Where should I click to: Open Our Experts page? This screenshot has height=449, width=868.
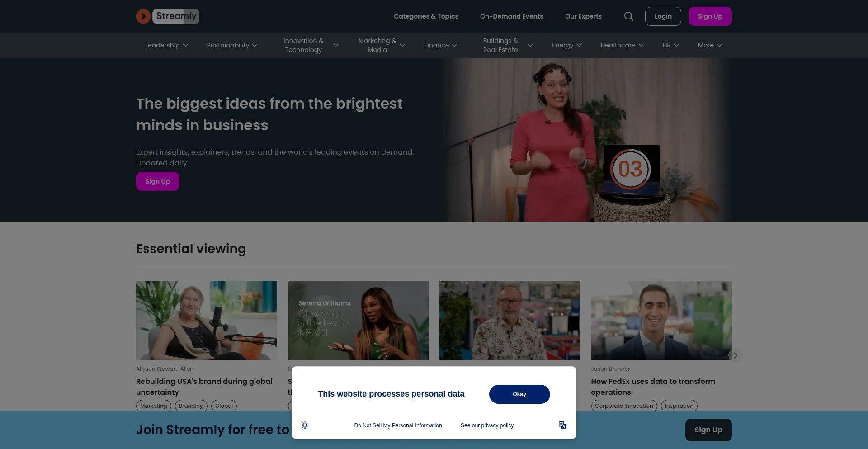click(x=583, y=16)
